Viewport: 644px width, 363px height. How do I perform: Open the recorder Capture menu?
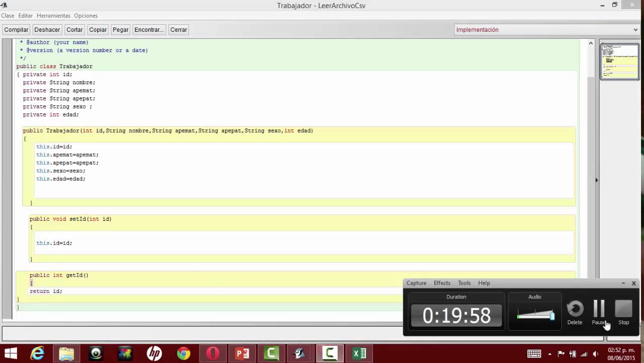coord(416,283)
